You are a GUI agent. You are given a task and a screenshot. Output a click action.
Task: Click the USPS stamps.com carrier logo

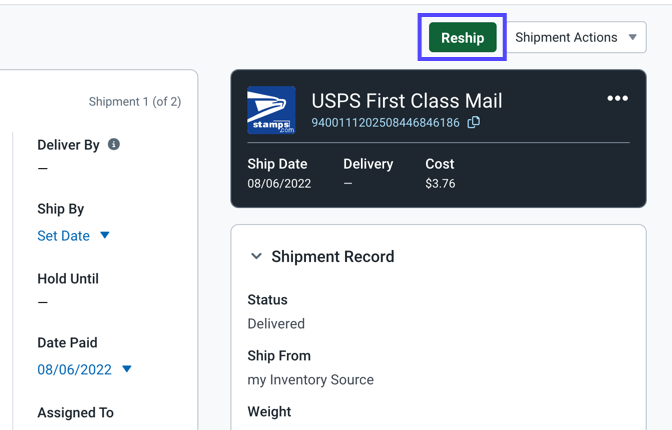271,110
